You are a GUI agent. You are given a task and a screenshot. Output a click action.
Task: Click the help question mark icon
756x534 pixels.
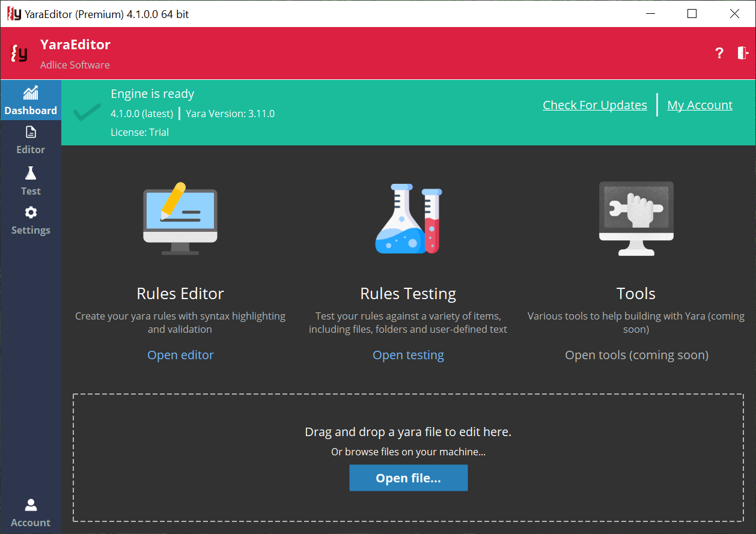(x=719, y=53)
